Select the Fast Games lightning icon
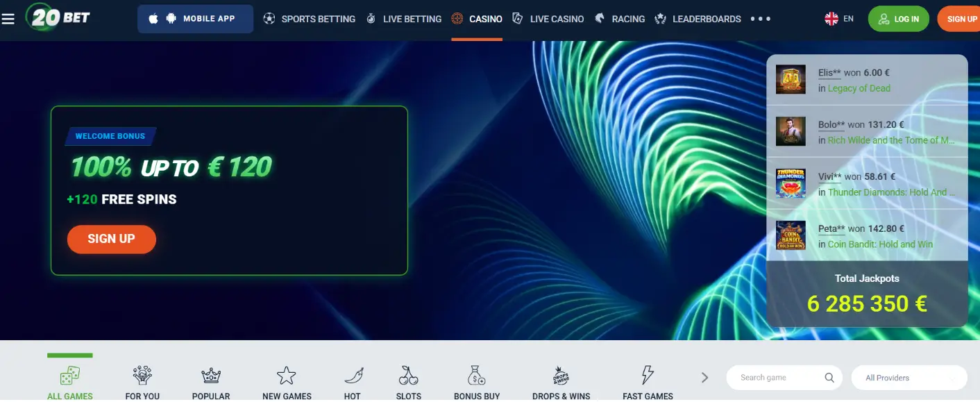The width and height of the screenshot is (980, 402). pyautogui.click(x=648, y=376)
